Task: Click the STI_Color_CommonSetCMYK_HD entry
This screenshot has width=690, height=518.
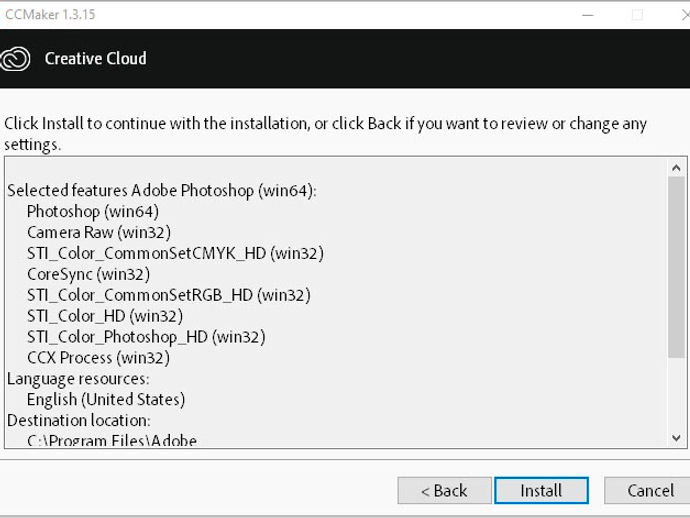Action: (x=176, y=253)
